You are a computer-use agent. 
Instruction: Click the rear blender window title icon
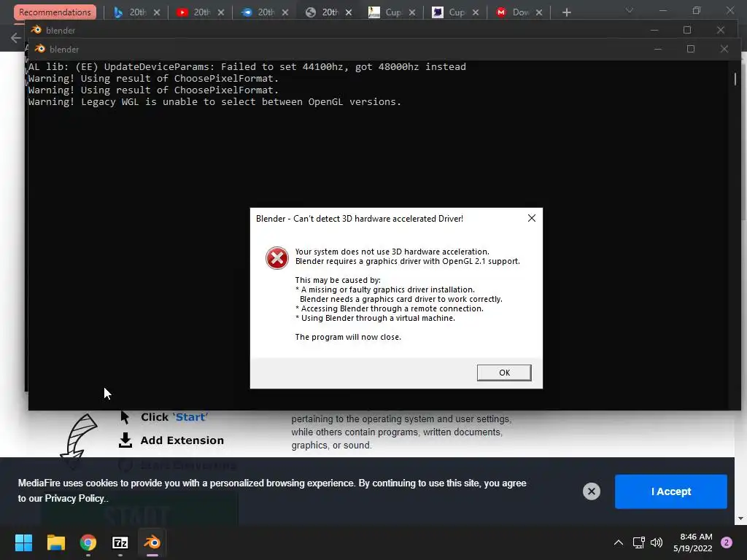tap(36, 29)
